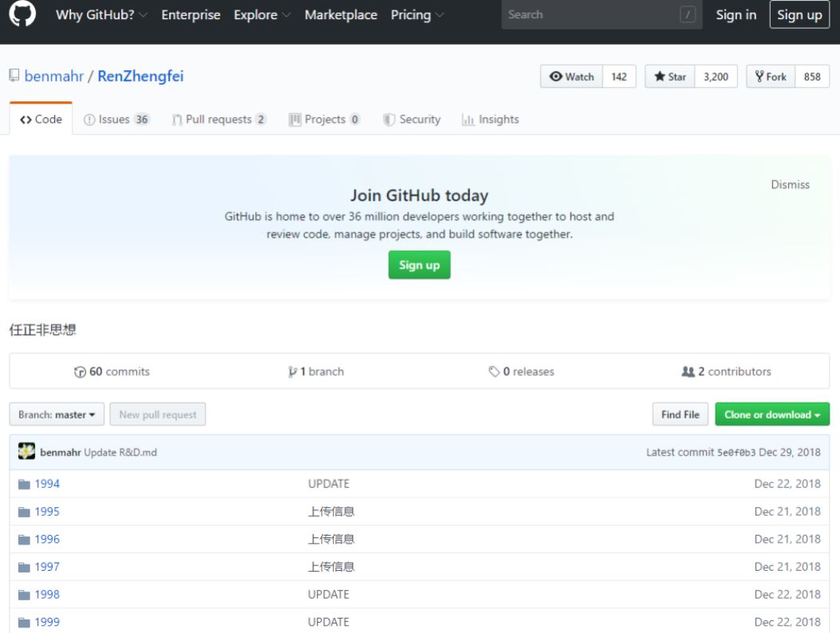Open the 上传信息 commit message for 1997
Image resolution: width=840 pixels, height=633 pixels.
[331, 567]
